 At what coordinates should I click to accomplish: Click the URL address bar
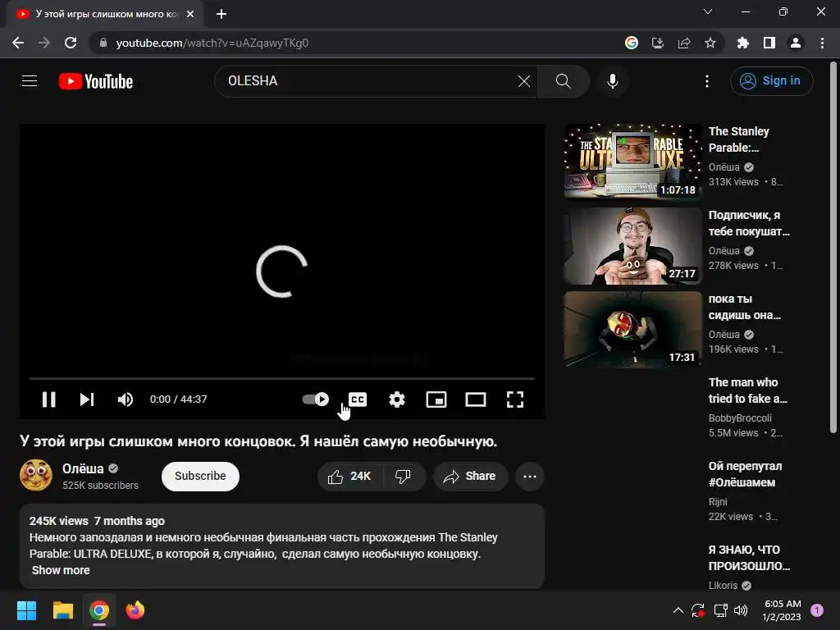pos(354,43)
